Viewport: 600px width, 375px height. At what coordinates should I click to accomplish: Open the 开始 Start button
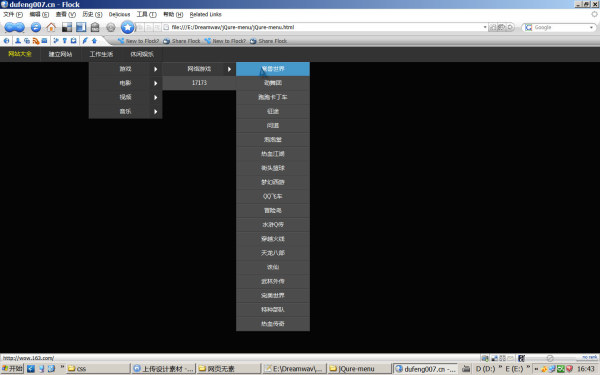coord(13,368)
